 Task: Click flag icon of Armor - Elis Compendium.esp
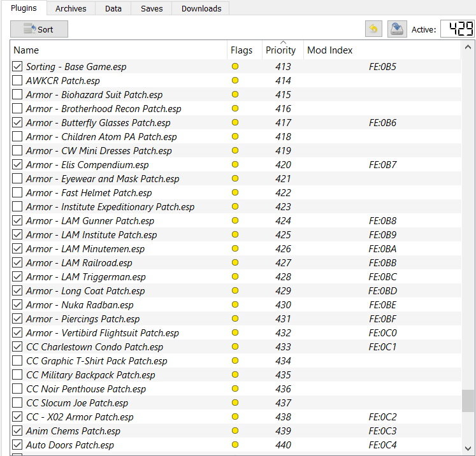[x=235, y=164]
